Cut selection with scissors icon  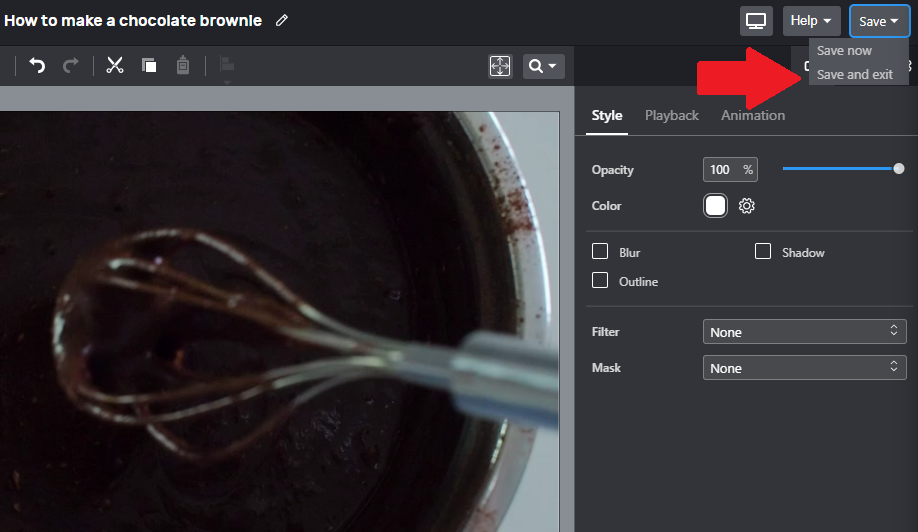115,65
